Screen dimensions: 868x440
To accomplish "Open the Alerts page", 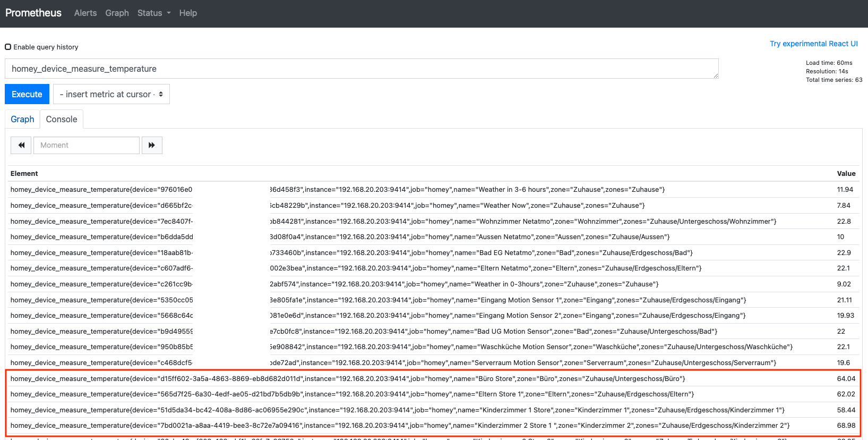I will [85, 13].
